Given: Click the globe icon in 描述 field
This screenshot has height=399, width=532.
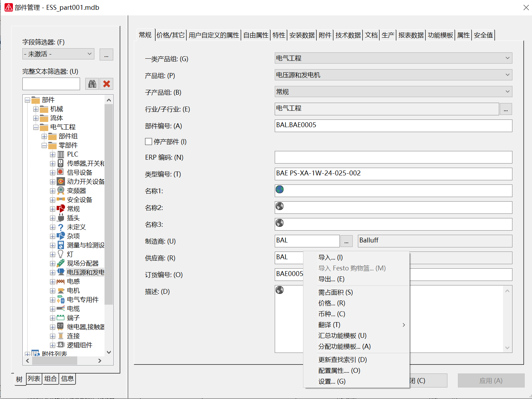Looking at the screenshot, I should tap(280, 290).
